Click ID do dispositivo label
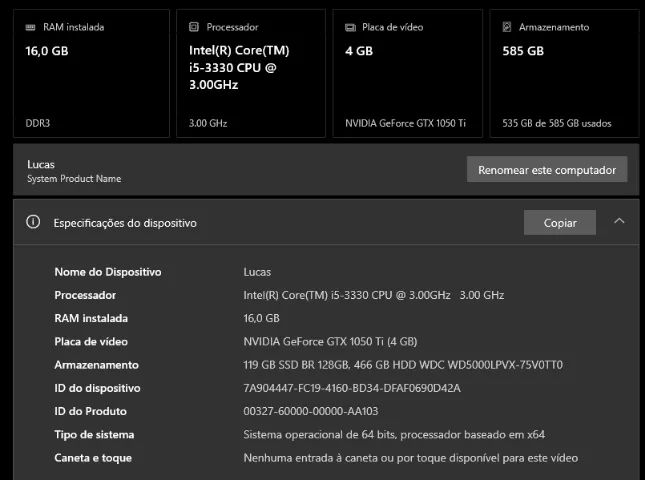The height and width of the screenshot is (480, 645). pyautogui.click(x=97, y=388)
